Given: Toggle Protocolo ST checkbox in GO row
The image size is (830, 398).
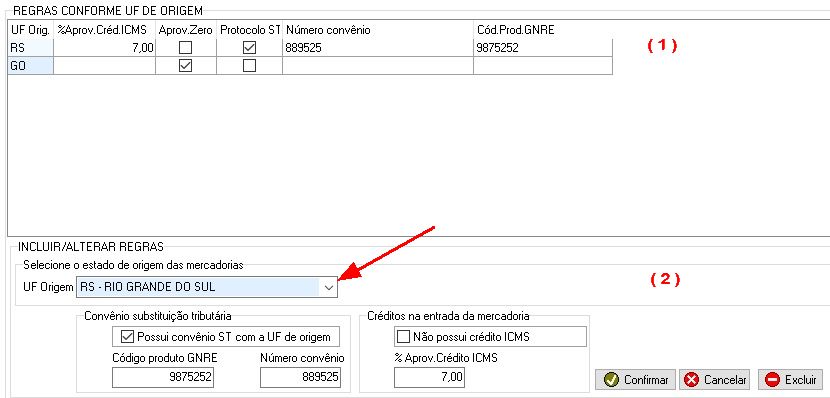Looking at the screenshot, I should [x=249, y=66].
